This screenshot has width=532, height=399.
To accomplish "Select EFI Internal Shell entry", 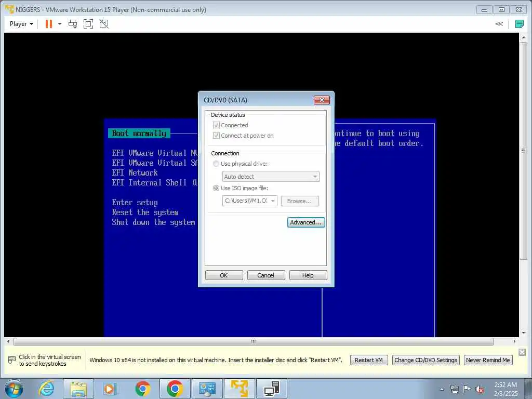I will tap(154, 182).
